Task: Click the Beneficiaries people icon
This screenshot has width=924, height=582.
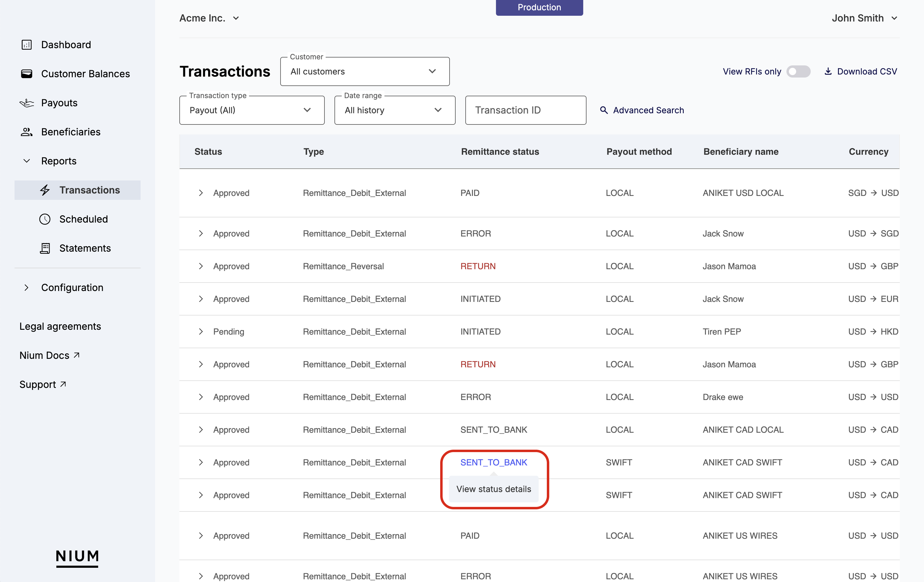Action: pos(26,132)
